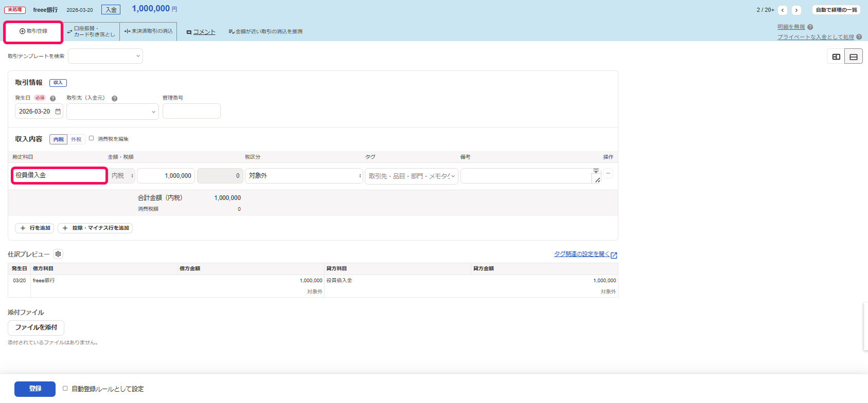This screenshot has height=403, width=868.
Task: Open help icon next to 発生日
Action: 52,99
